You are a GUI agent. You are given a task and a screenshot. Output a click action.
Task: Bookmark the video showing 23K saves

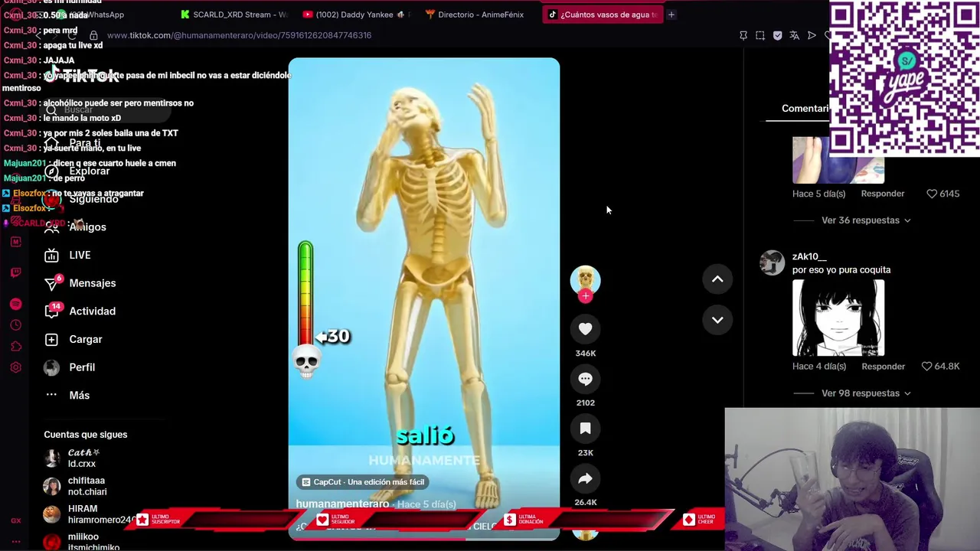pyautogui.click(x=585, y=429)
